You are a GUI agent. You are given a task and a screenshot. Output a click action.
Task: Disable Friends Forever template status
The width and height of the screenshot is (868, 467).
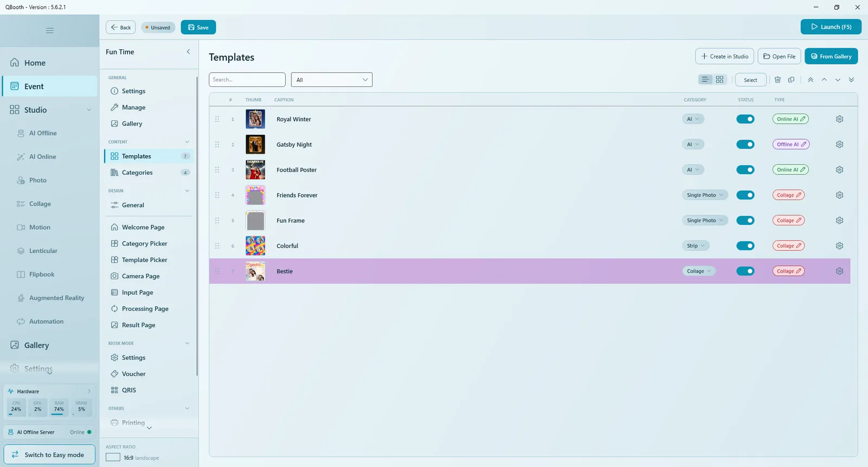pos(745,195)
